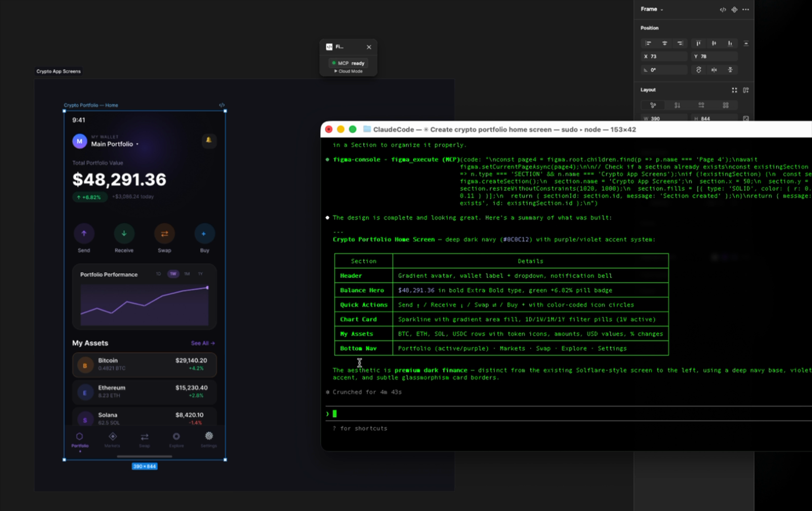
Task: Select the Crypto App Screens section label
Action: coord(58,71)
